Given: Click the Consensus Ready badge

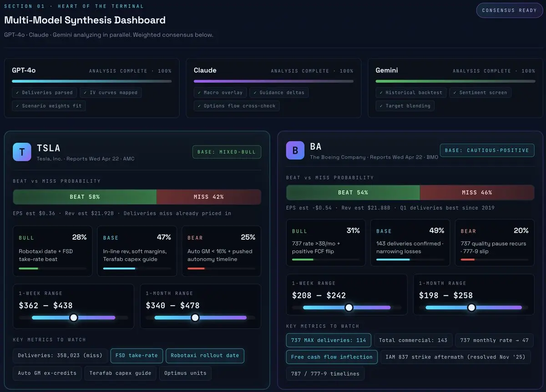Looking at the screenshot, I should pyautogui.click(x=510, y=10).
